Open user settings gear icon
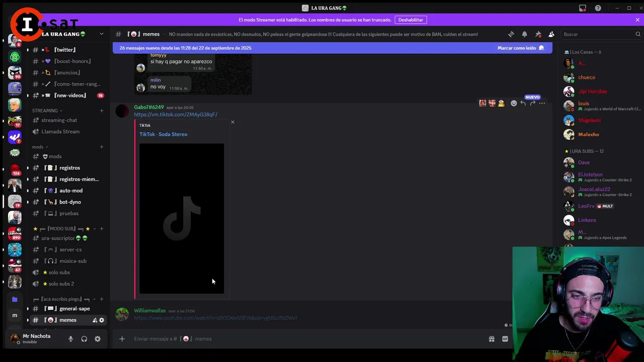 click(98, 339)
